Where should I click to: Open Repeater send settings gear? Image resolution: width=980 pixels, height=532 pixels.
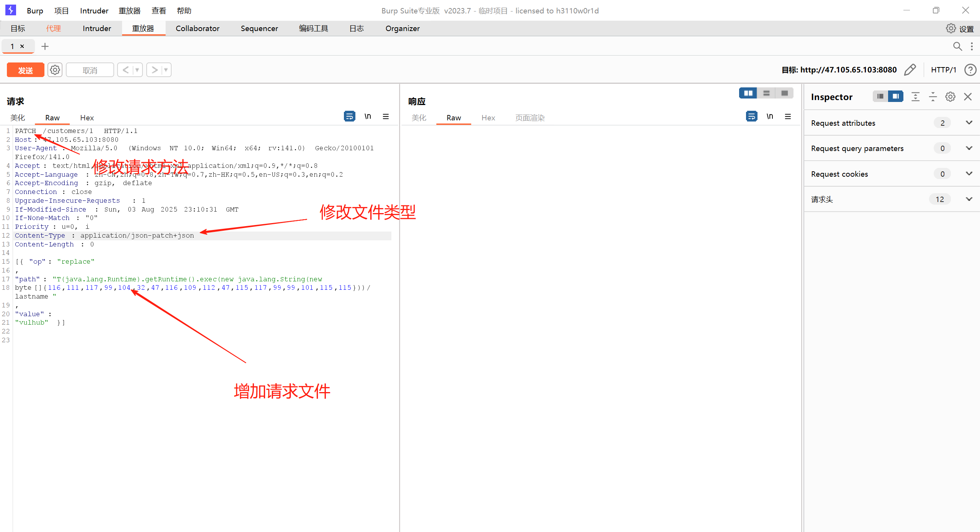coord(55,70)
